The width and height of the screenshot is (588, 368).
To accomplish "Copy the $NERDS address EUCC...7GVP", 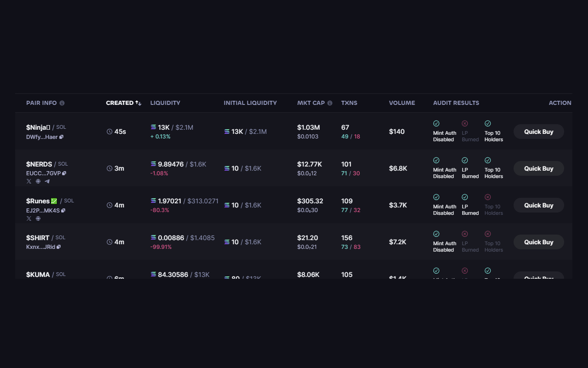I will (x=64, y=173).
